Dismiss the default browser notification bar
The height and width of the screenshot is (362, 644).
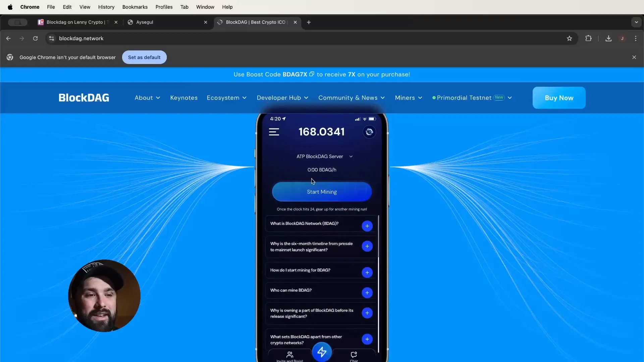point(634,57)
